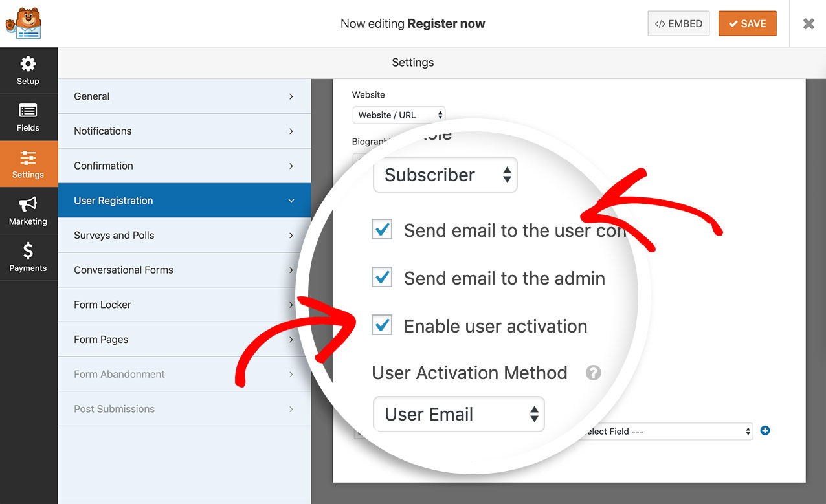Open General settings section
826x504 pixels.
pos(184,96)
